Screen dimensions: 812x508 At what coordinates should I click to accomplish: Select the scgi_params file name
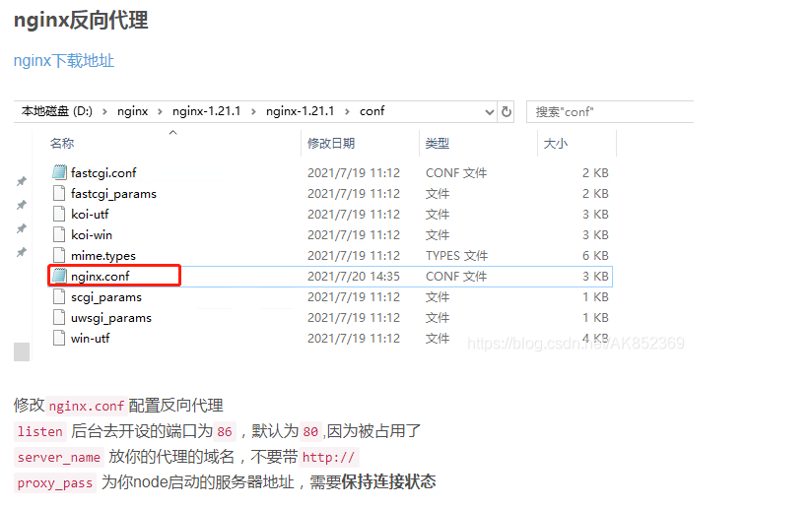point(106,297)
